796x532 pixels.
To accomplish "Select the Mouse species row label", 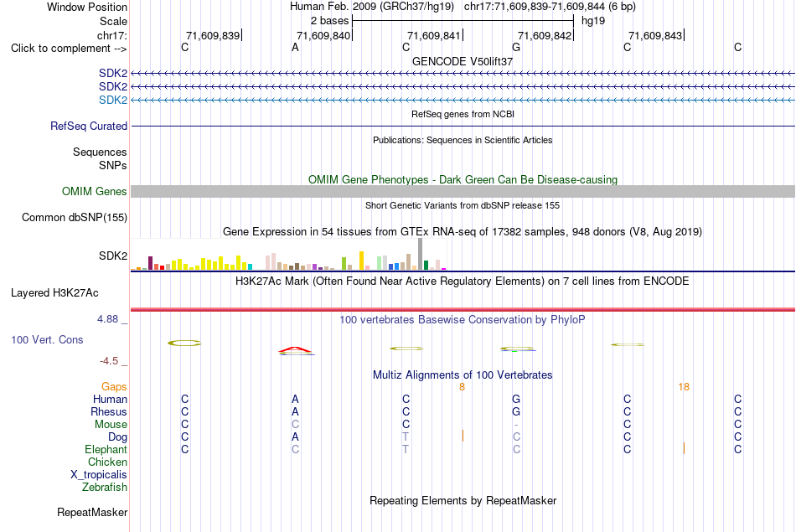I will click(x=111, y=425).
